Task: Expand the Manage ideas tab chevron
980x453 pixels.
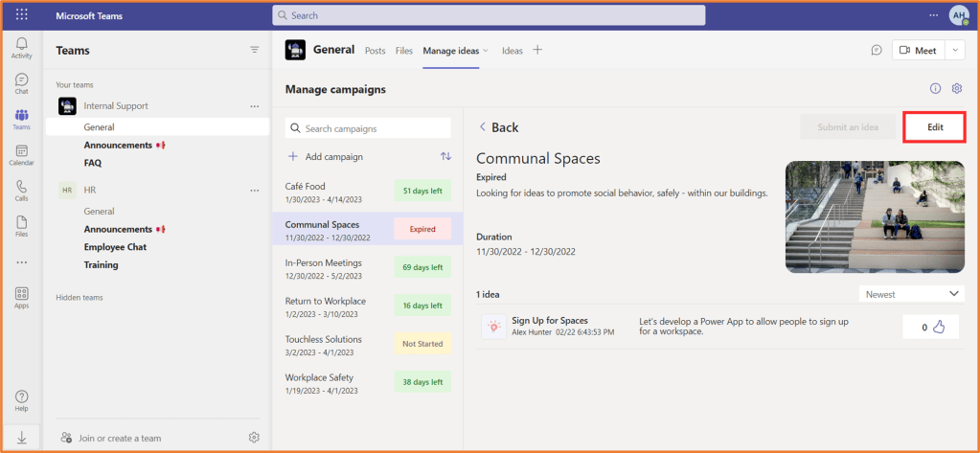Action: coord(486,51)
